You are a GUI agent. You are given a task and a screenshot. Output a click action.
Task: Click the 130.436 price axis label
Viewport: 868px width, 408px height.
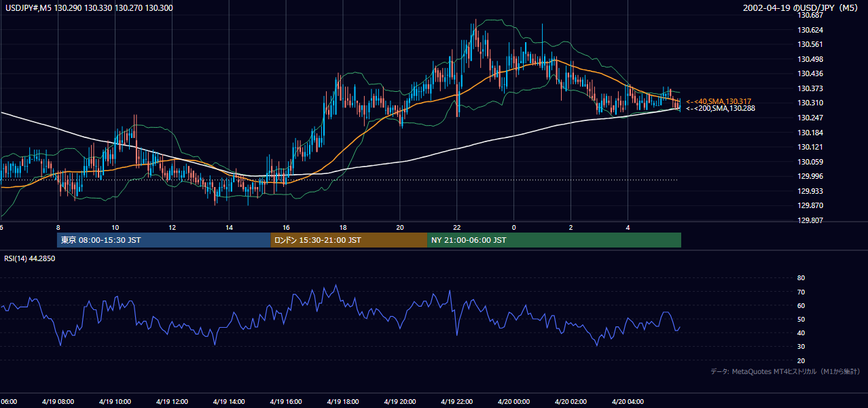[x=810, y=74]
